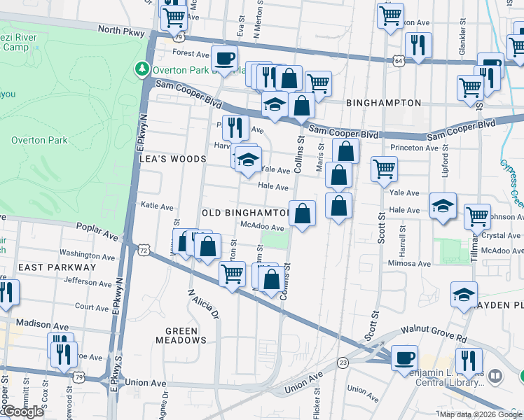Select the cafe marker near Central Library
524x420 pixels.
click(x=404, y=358)
